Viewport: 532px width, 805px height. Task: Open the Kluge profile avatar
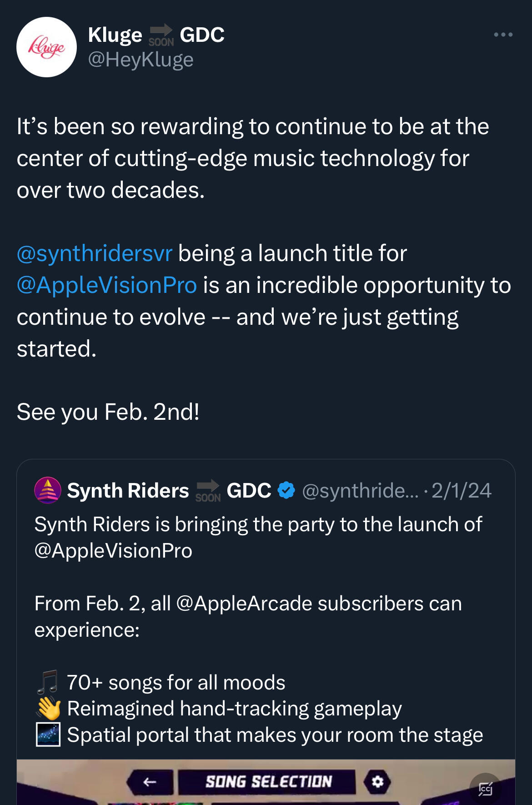(x=46, y=47)
